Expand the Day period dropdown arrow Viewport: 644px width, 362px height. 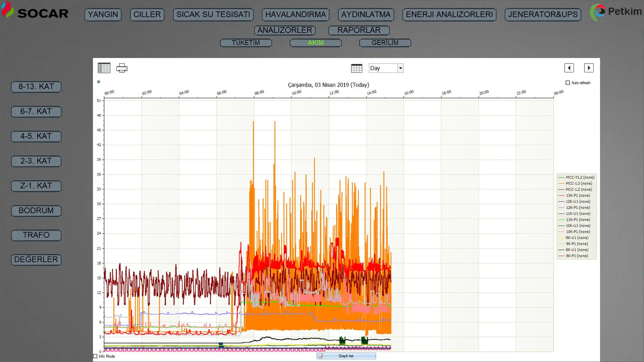pos(400,68)
